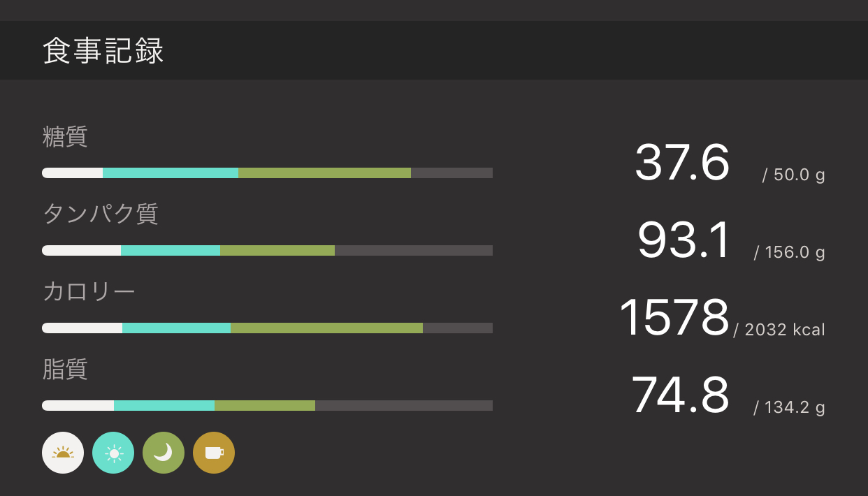Click the 脂質 label
Viewport: 868px width, 496px height.
pyautogui.click(x=65, y=369)
